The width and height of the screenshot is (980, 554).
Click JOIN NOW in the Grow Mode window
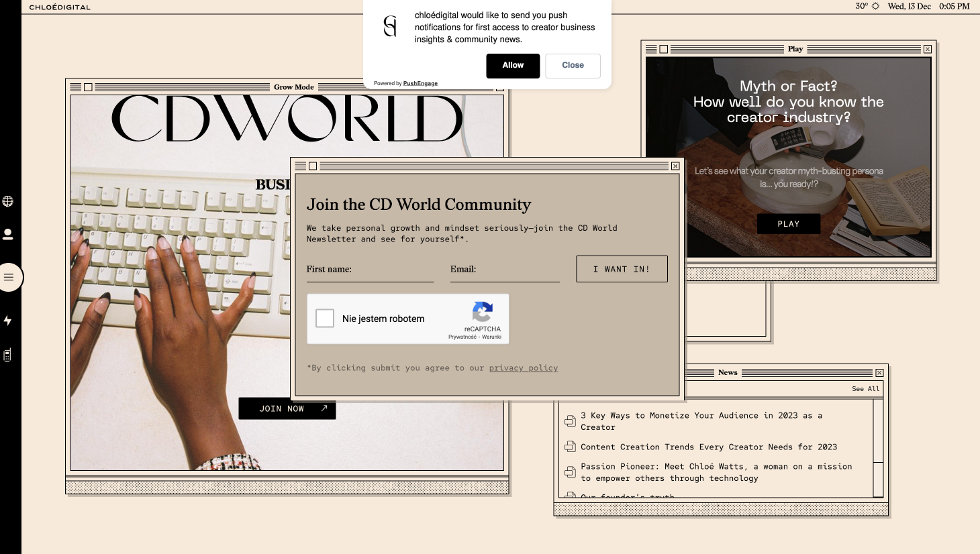287,408
